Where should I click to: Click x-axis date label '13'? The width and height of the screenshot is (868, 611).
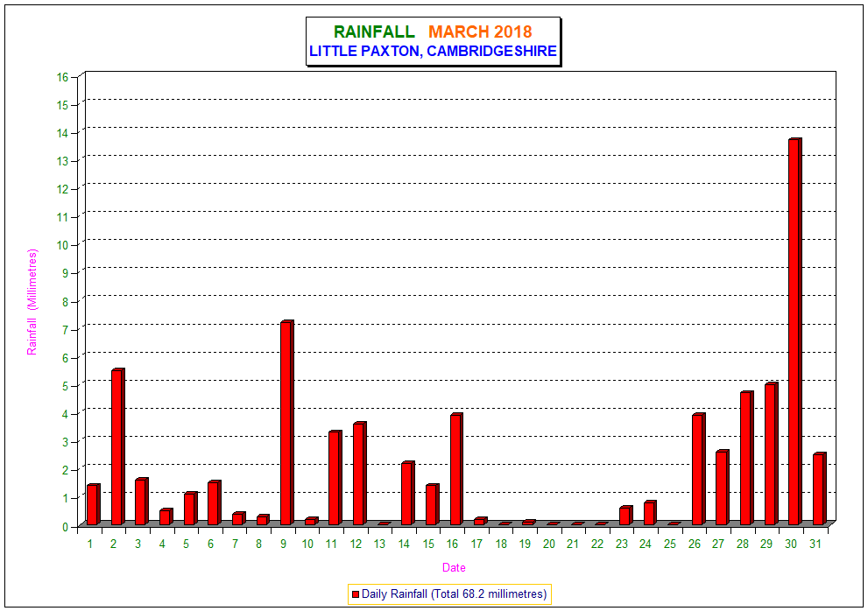coord(379,544)
